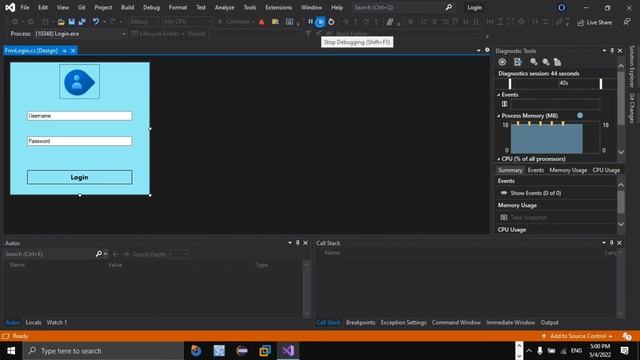
Task: Switch to the CPU Usage tab
Action: coord(606,170)
